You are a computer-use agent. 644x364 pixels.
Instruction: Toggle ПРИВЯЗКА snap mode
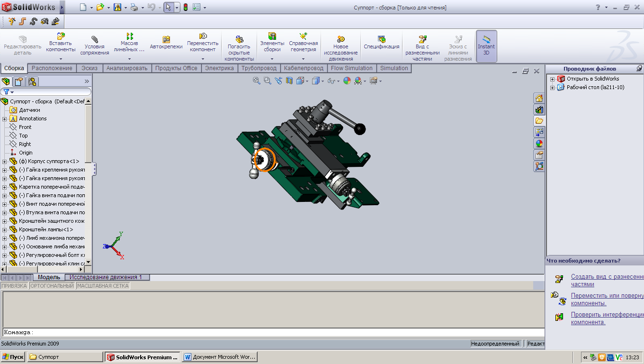14,286
